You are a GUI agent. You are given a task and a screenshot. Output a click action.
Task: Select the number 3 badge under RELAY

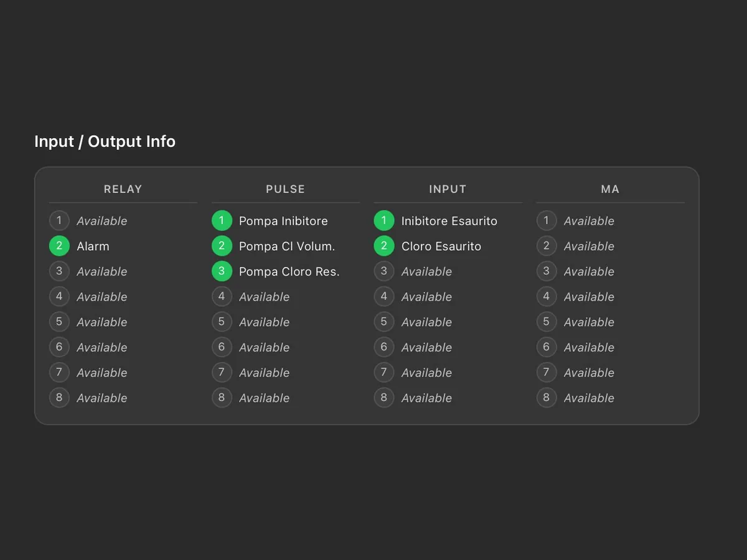[59, 271]
